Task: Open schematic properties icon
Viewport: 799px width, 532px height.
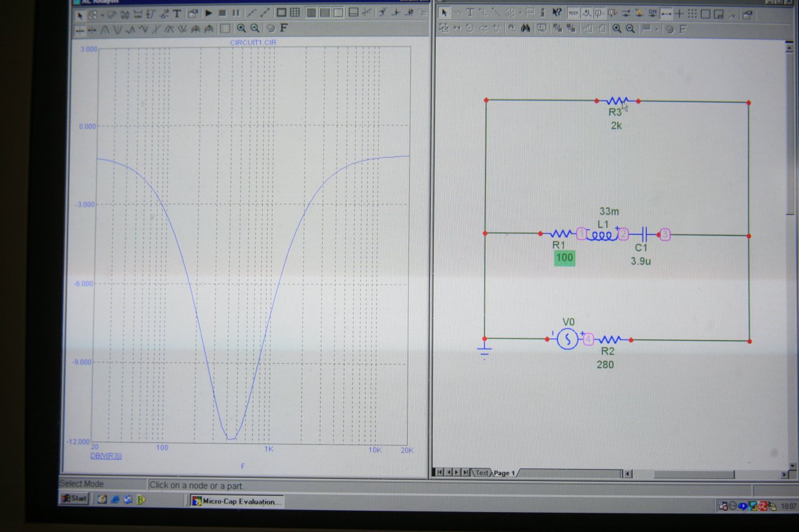Action: pos(747,14)
